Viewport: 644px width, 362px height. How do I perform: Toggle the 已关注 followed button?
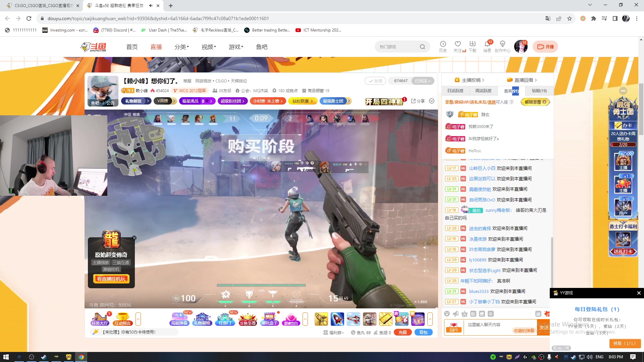[x=423, y=81]
